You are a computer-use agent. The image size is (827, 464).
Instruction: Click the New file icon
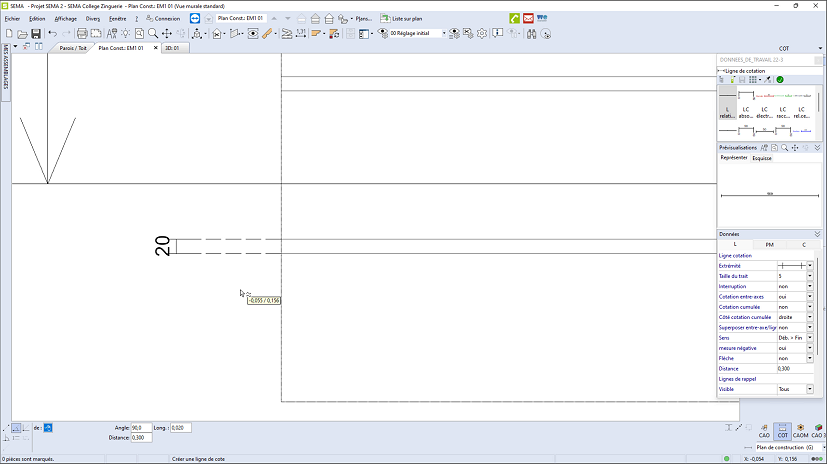tap(9, 33)
